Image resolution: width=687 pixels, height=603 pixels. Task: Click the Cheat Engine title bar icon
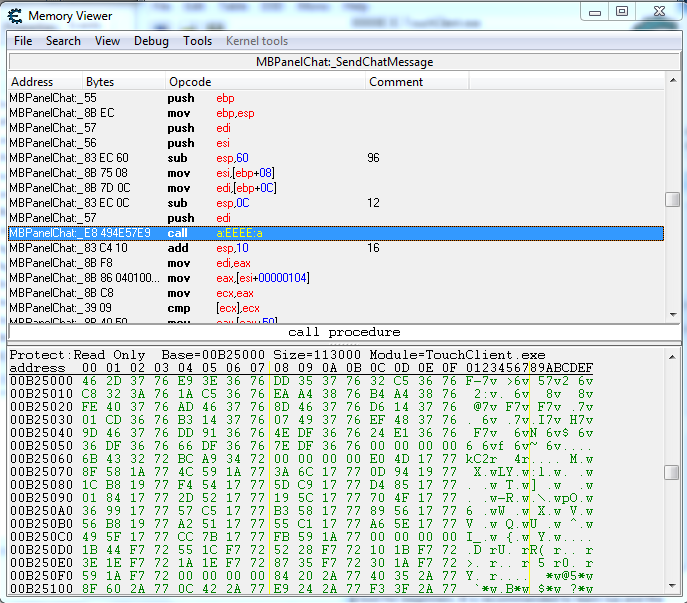14,16
